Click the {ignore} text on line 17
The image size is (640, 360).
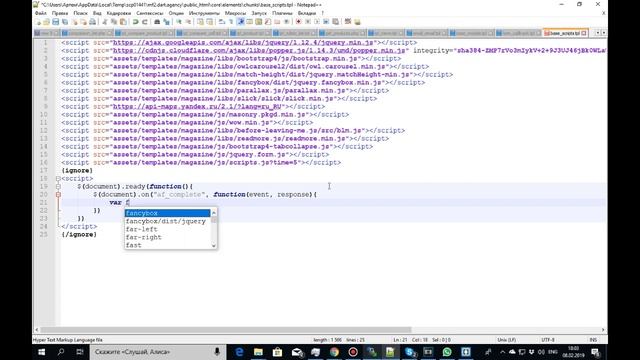[x=78, y=171]
